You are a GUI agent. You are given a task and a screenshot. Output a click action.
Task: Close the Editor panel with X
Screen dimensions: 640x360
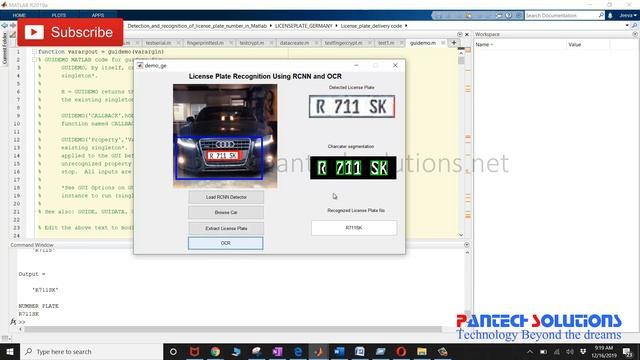(x=467, y=34)
